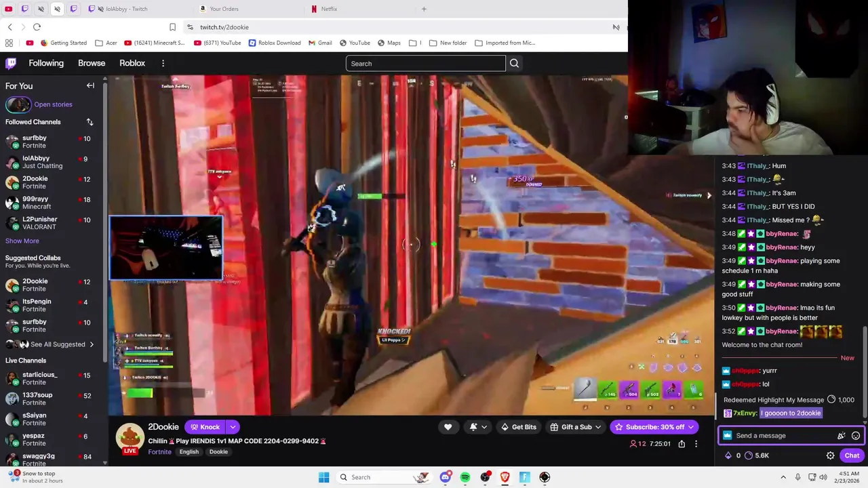868x488 pixels.
Task: Open Discord from the taskbar
Action: [x=445, y=477]
